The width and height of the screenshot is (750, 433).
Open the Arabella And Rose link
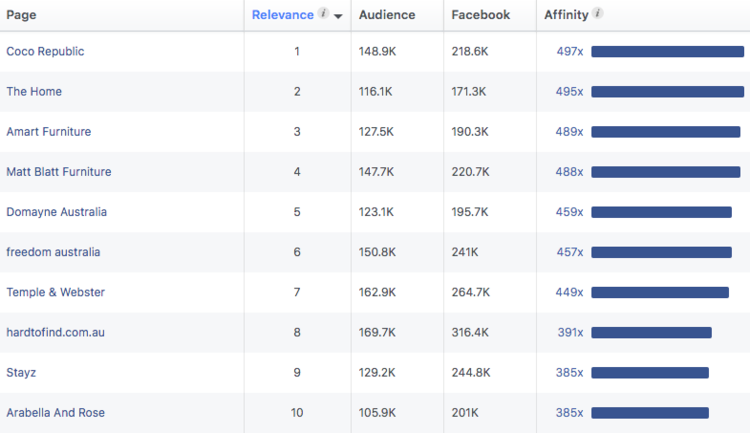pyautogui.click(x=55, y=412)
